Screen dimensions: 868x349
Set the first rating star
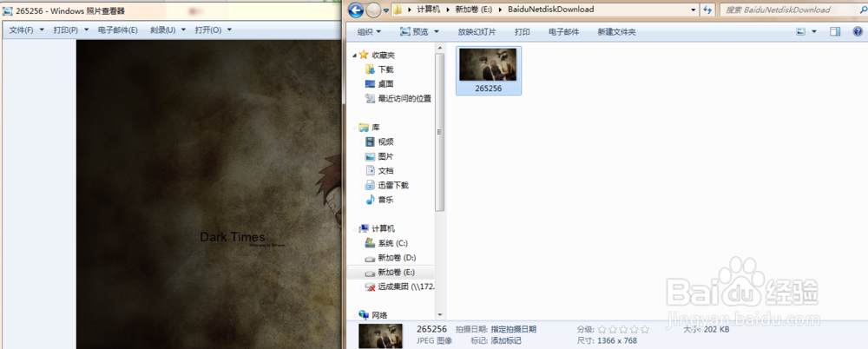[602, 329]
